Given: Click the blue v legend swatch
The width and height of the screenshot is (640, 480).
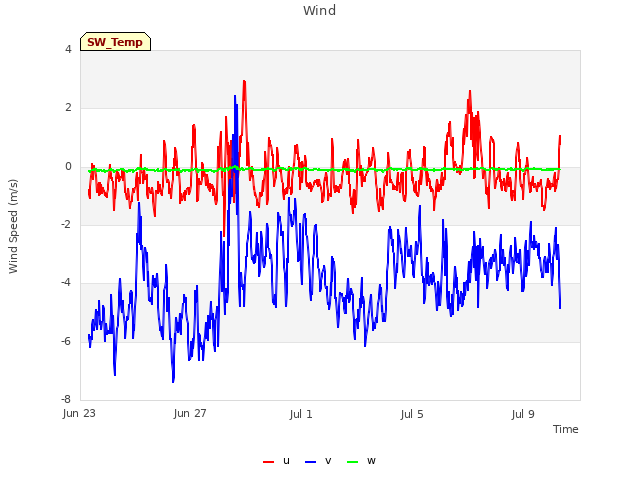Looking at the screenshot, I should (310, 462).
